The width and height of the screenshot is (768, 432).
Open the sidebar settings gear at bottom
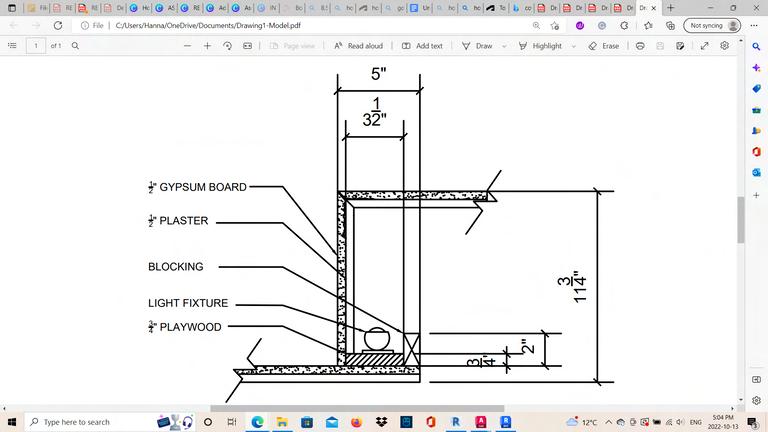pos(756,400)
